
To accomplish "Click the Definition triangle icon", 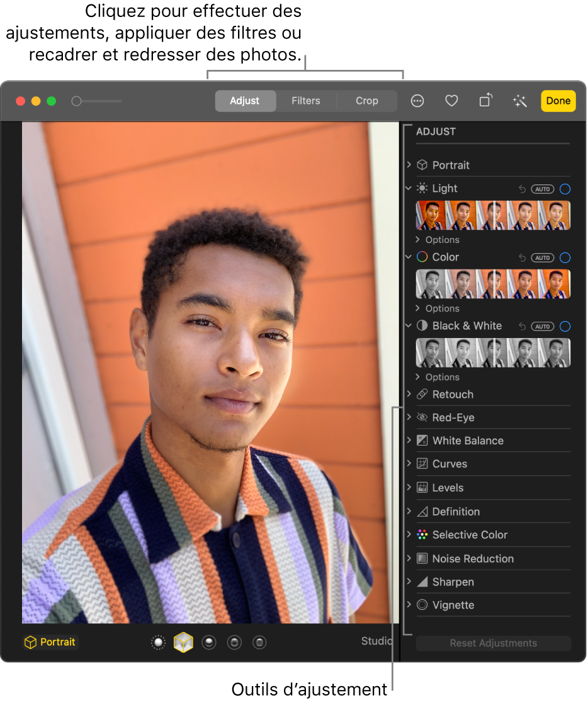I will pyautogui.click(x=422, y=512).
